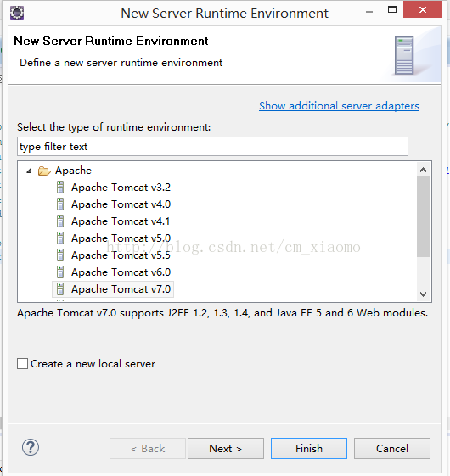Click the server icon beside Tomcat v4.1
The image size is (450, 476).
tap(60, 221)
